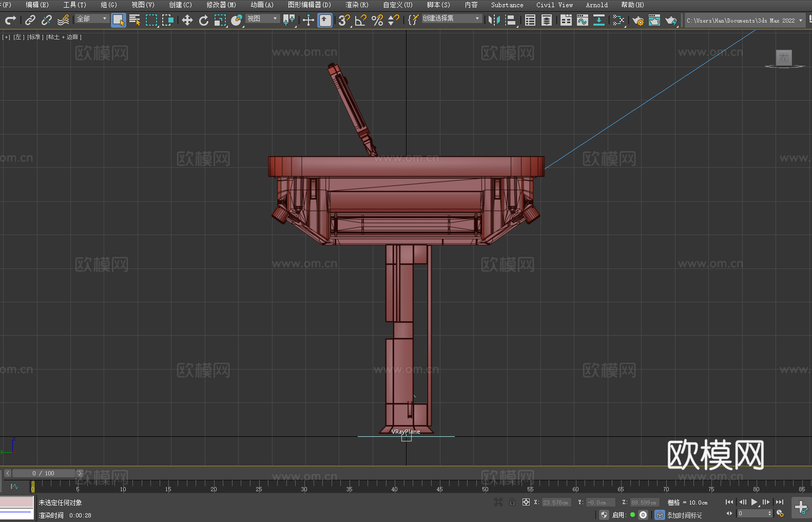Open Select by Name list
This screenshot has width=812, height=522.
[x=135, y=20]
